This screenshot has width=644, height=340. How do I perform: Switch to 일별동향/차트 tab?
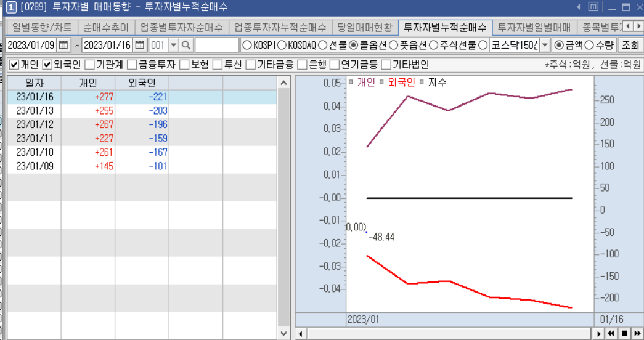tap(42, 28)
